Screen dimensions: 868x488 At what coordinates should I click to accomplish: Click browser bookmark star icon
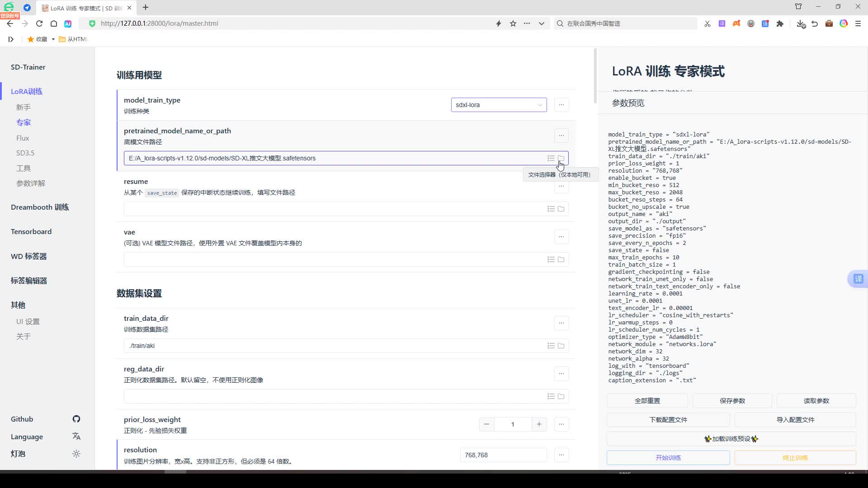513,23
